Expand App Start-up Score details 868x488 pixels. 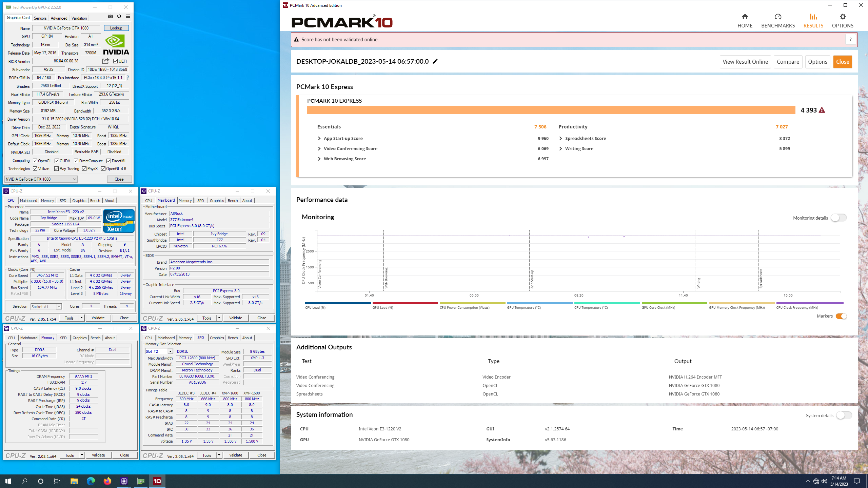coord(319,139)
